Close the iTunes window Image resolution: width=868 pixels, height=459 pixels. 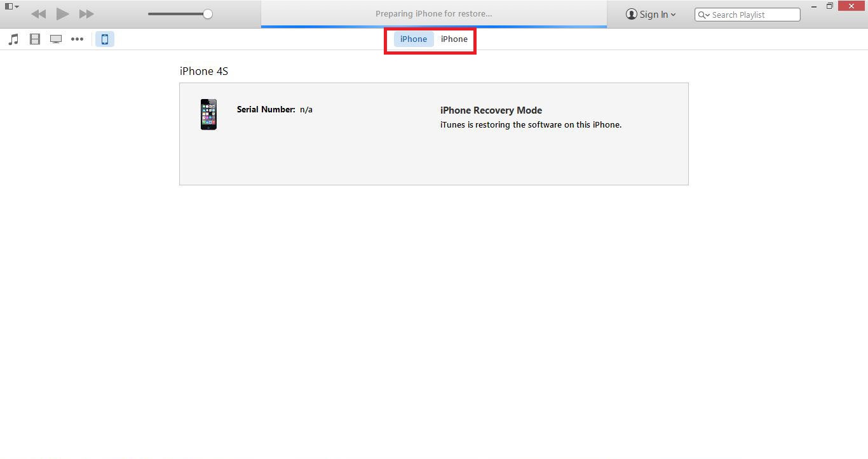tap(851, 6)
